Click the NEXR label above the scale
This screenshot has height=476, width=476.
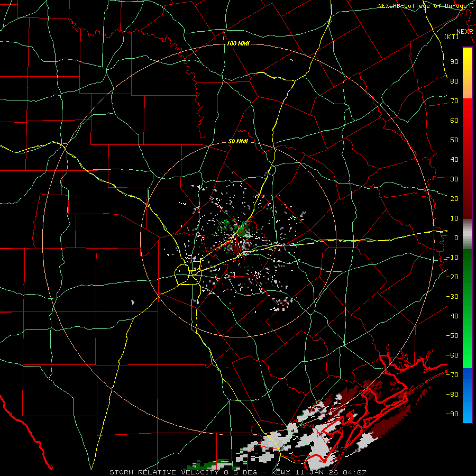point(464,32)
